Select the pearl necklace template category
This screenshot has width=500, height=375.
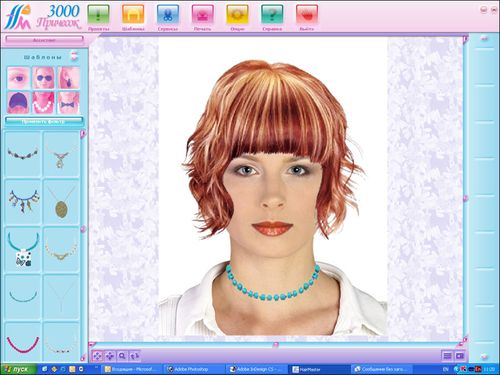[x=44, y=103]
